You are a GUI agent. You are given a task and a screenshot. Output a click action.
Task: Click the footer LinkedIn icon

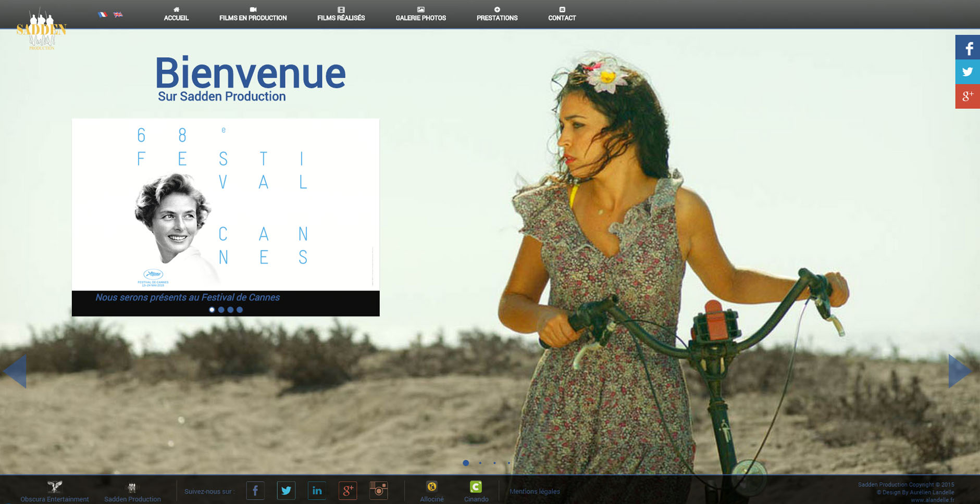pyautogui.click(x=317, y=490)
